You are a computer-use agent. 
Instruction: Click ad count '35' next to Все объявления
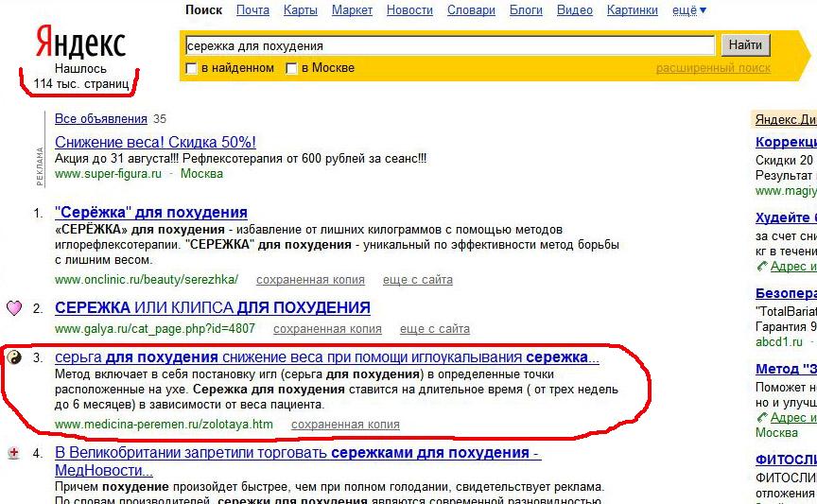pos(160,119)
